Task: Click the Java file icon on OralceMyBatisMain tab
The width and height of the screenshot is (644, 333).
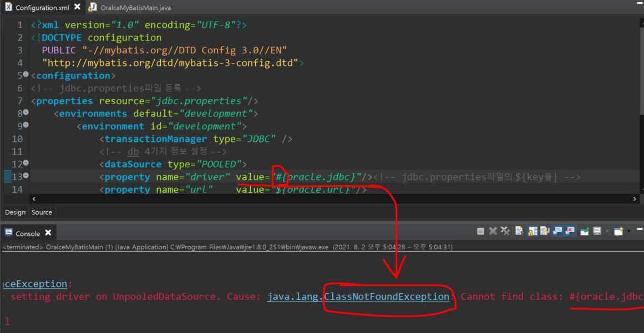Action: (93, 7)
